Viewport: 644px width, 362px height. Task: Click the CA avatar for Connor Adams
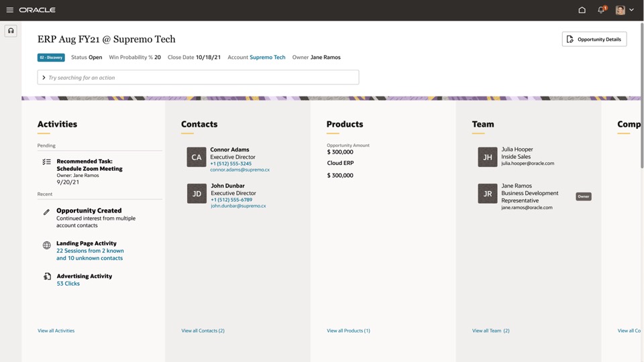(x=197, y=157)
